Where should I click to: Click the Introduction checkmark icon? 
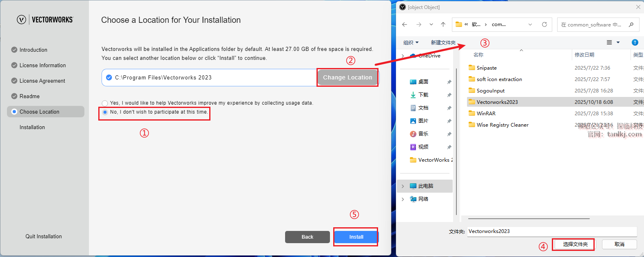14,50
